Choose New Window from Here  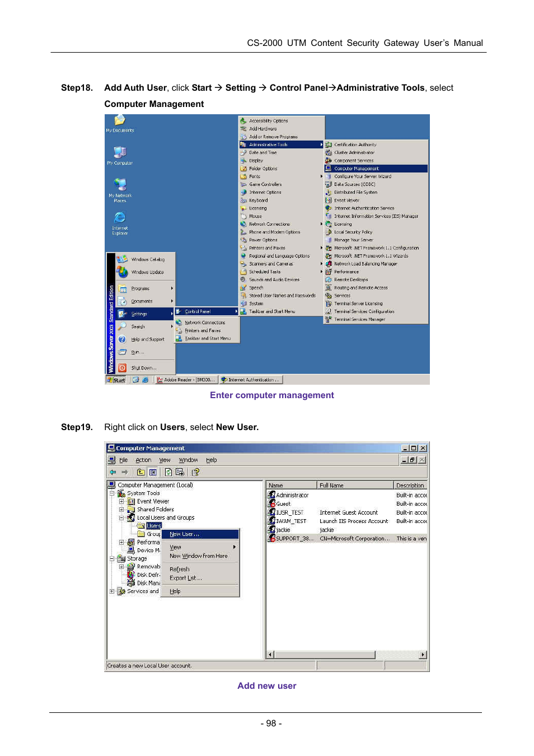click(x=200, y=556)
